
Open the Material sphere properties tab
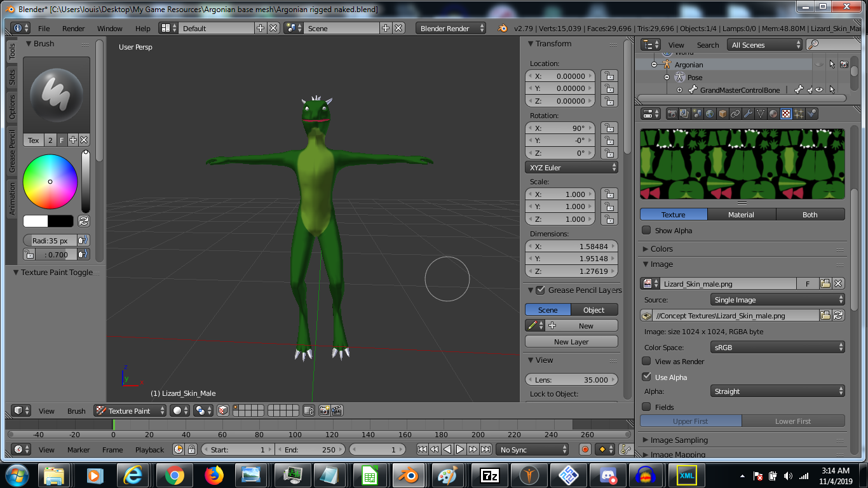(773, 114)
